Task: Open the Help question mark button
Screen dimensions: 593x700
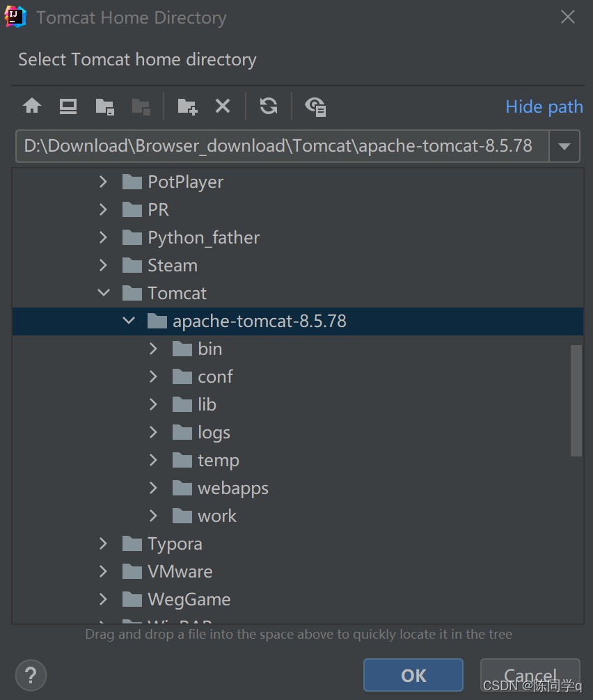Action: click(31, 675)
